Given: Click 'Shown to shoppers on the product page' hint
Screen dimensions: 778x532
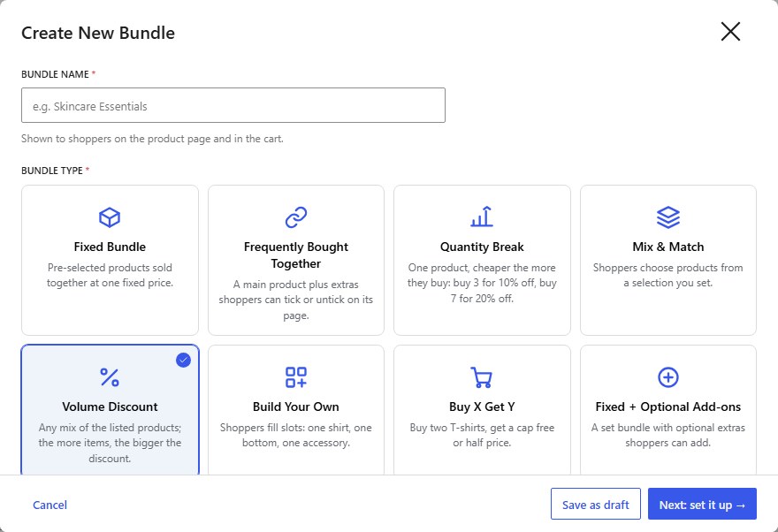Looking at the screenshot, I should tap(152, 139).
